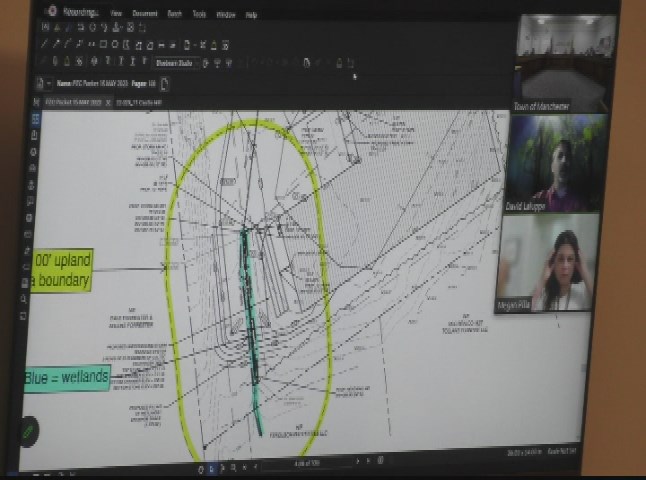Screen dimensions: 646x480
Task: Switch to the second document tab
Action: pyautogui.click(x=139, y=103)
